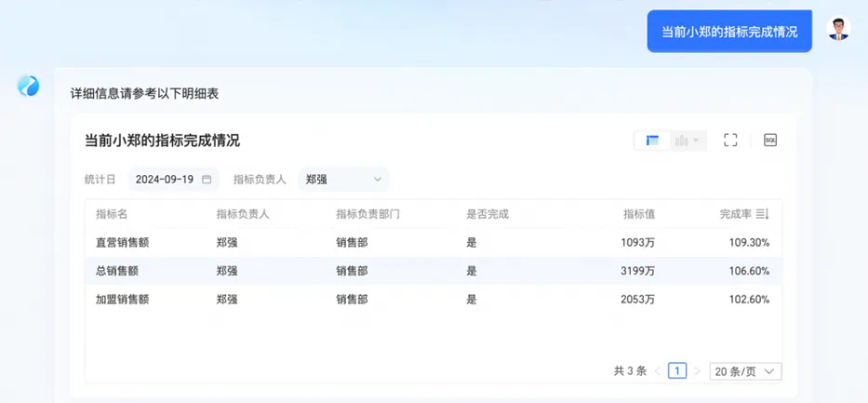Sort by 完成率 column icon
The image size is (868, 403).
(x=762, y=214)
